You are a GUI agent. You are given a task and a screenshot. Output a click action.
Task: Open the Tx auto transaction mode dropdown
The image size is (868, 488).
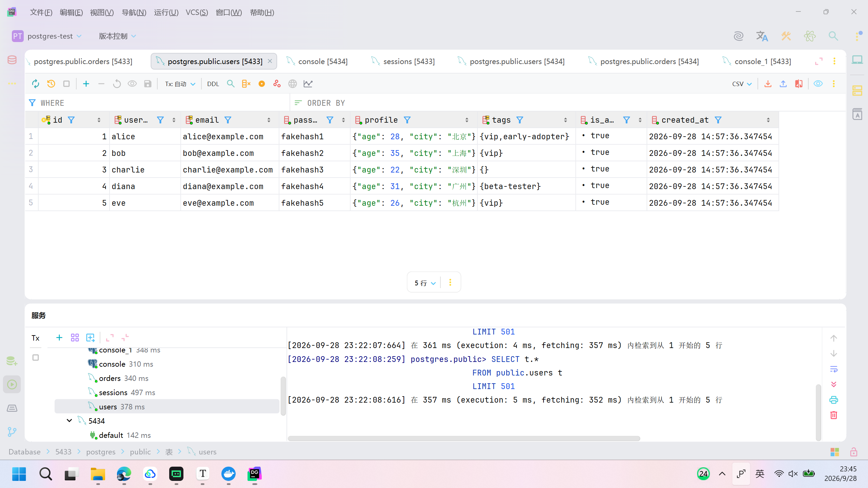180,84
